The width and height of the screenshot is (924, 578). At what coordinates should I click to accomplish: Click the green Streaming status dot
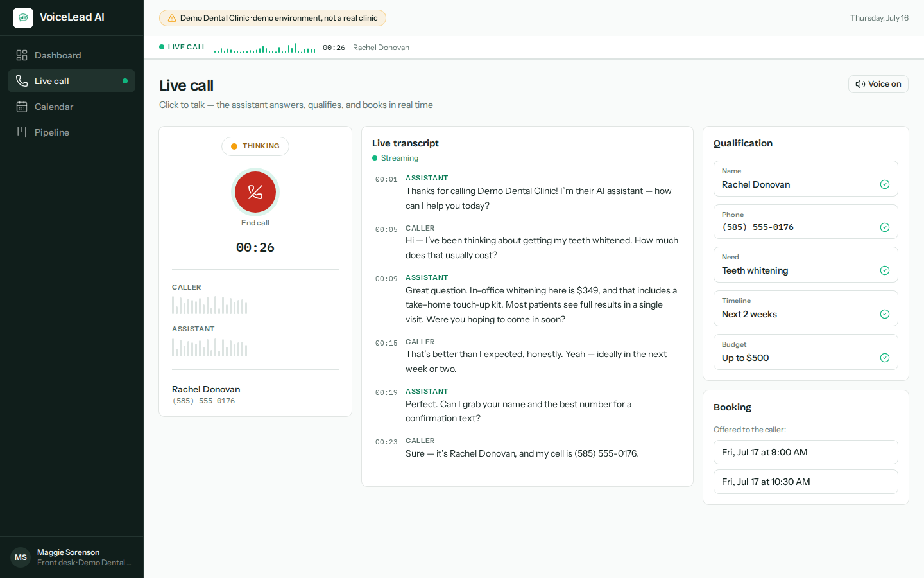[375, 158]
